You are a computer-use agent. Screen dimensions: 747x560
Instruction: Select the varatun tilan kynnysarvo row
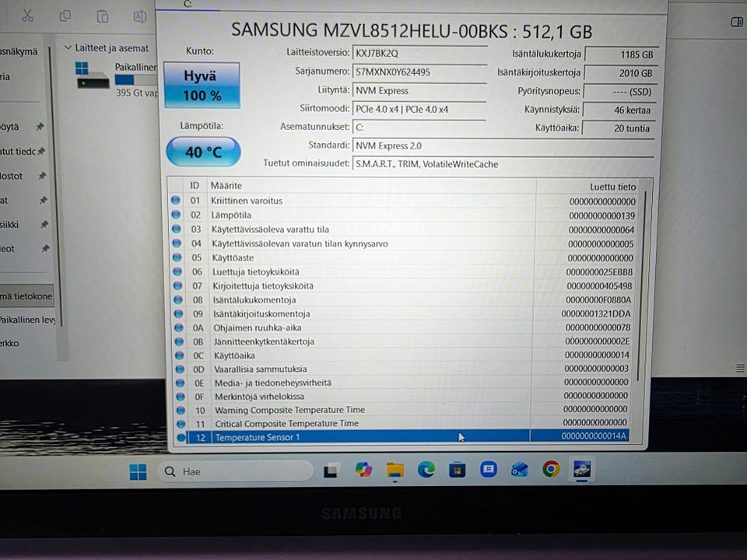tap(403, 243)
